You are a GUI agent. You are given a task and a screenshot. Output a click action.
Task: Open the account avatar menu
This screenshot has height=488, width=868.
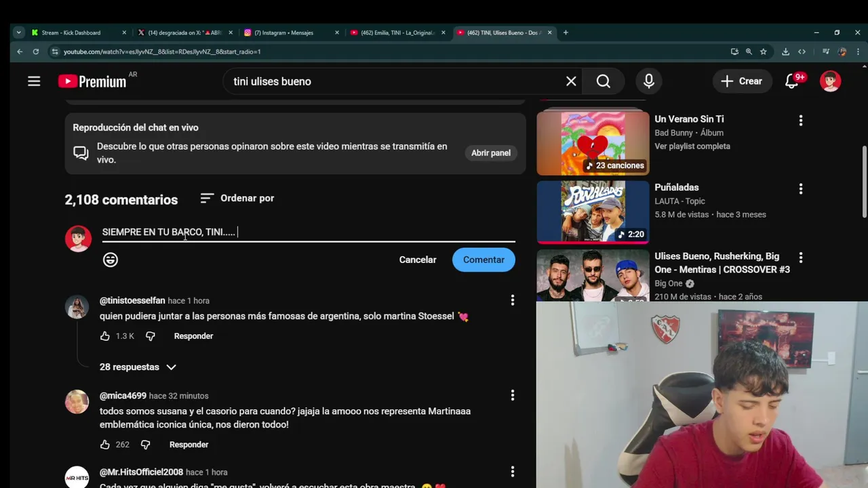[831, 81]
